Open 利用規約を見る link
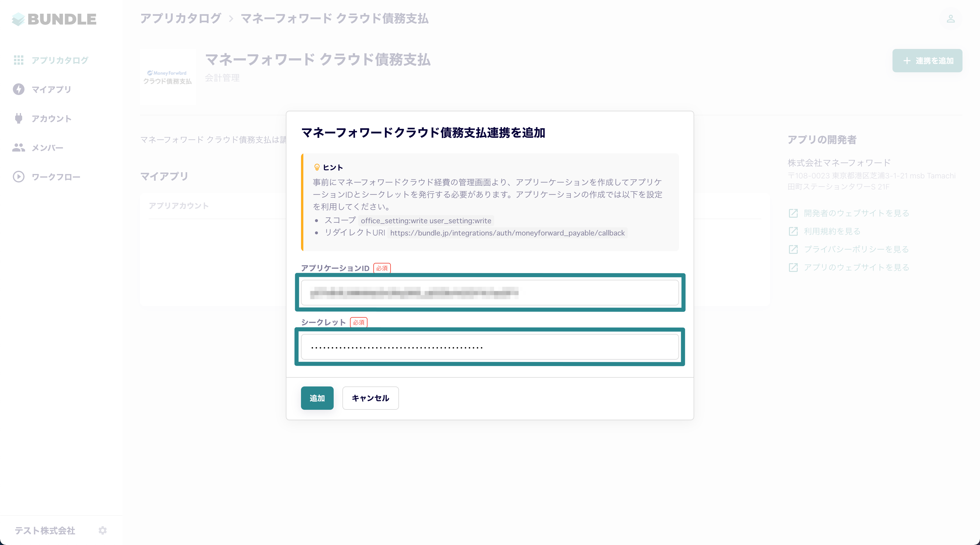The width and height of the screenshot is (980, 545). [832, 231]
